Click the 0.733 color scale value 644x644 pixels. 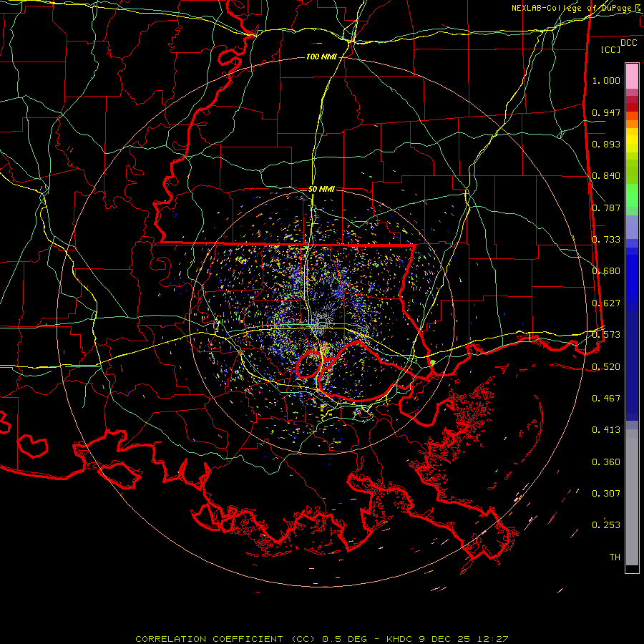(606, 240)
